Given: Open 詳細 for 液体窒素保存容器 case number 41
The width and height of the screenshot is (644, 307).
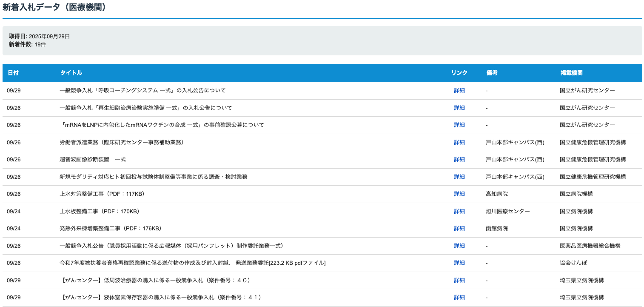Looking at the screenshot, I should pos(459,297).
